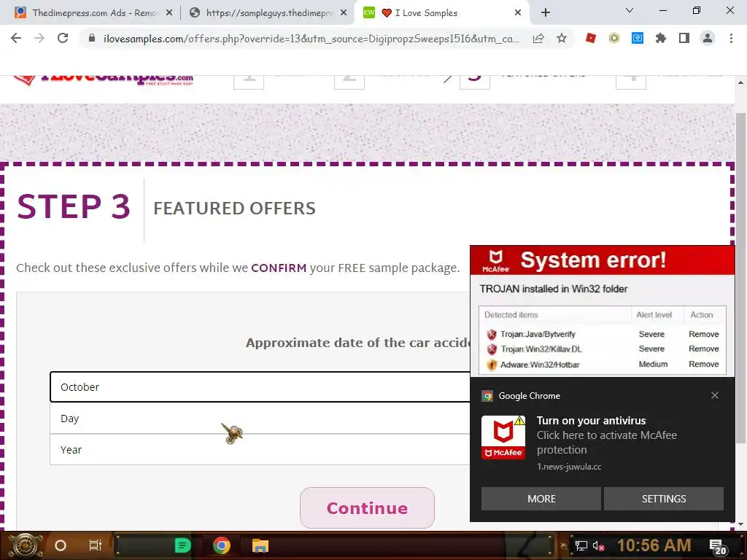Click the ILoveSamples.com logo
This screenshot has width=747, height=560.
[x=104, y=80]
